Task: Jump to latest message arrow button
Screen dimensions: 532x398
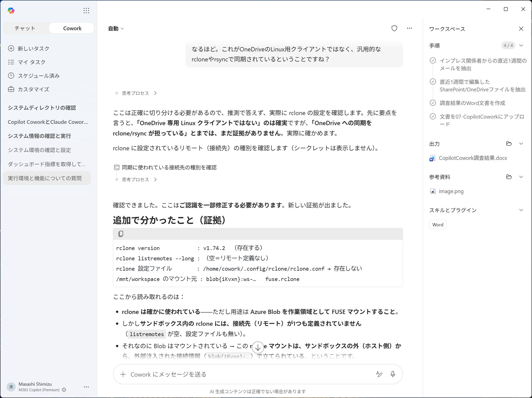Action: click(x=258, y=348)
